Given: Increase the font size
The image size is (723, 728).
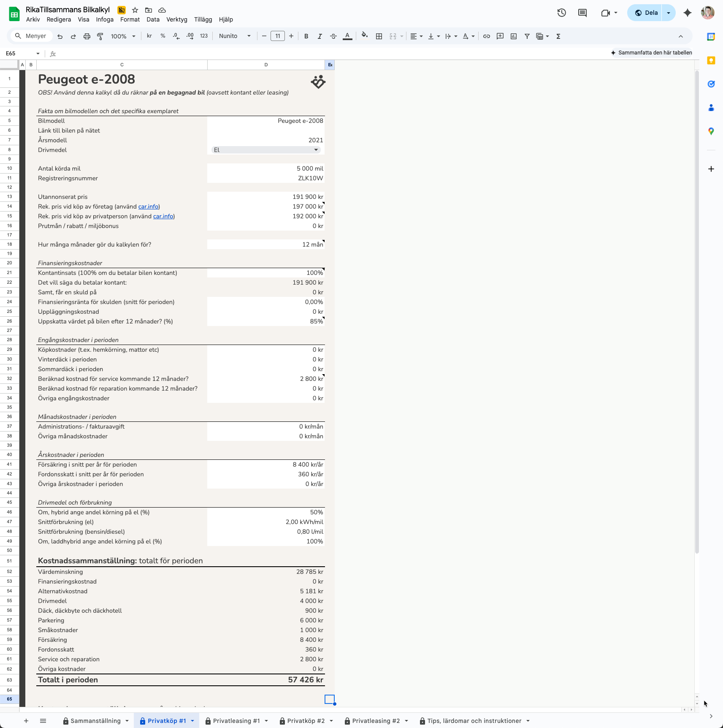Looking at the screenshot, I should pos(291,36).
